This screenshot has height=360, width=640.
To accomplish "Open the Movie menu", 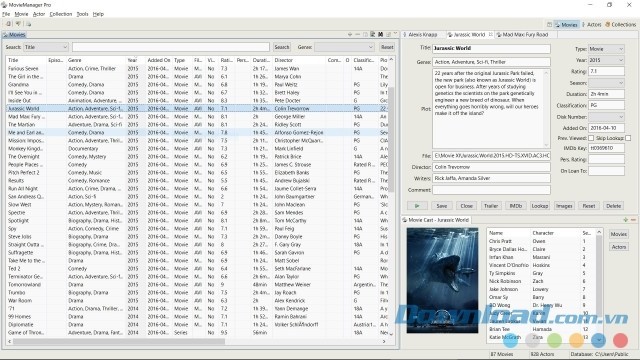I will click(21, 14).
